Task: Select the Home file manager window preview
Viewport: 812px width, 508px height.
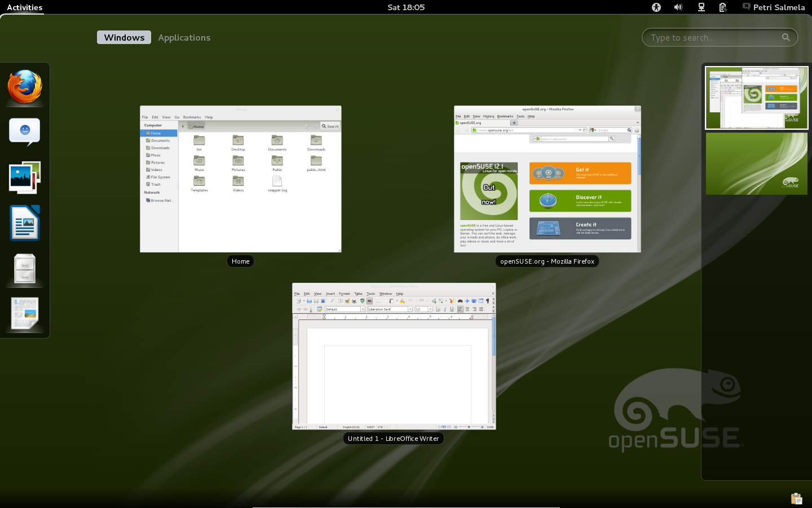Action: [x=241, y=179]
